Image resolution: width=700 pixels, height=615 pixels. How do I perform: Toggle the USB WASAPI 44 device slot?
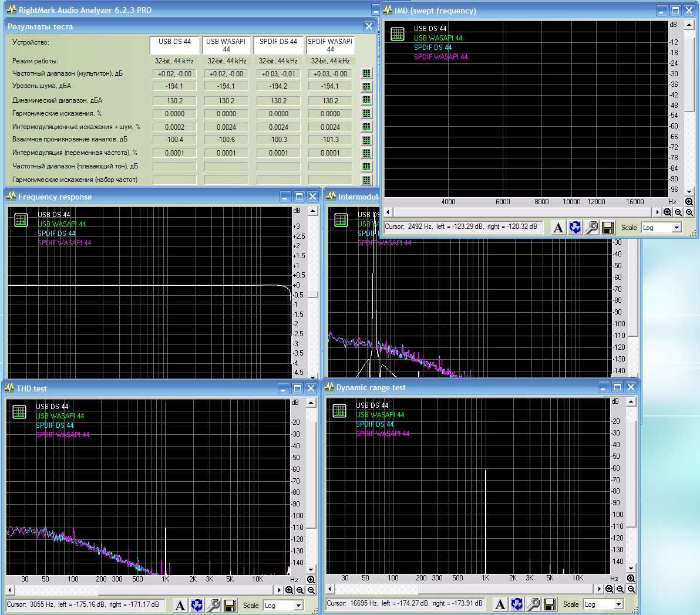(226, 45)
